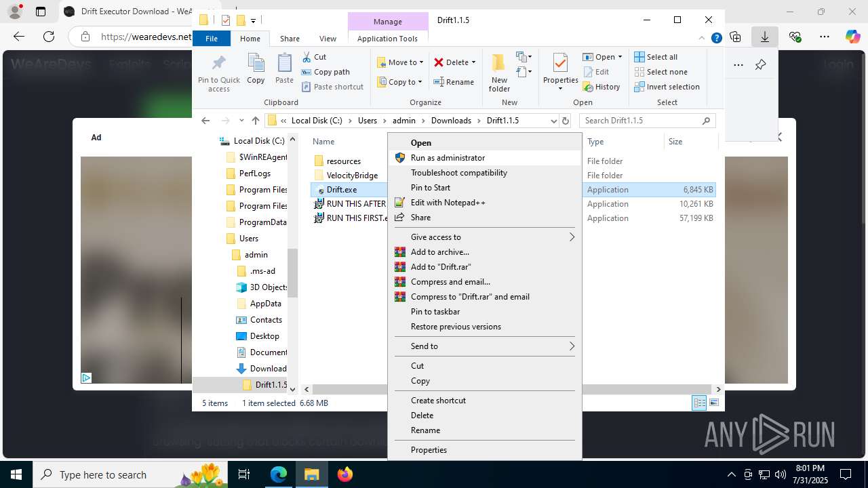Click the Help question mark icon
Screen dimensions: 868x488
[x=716, y=39]
